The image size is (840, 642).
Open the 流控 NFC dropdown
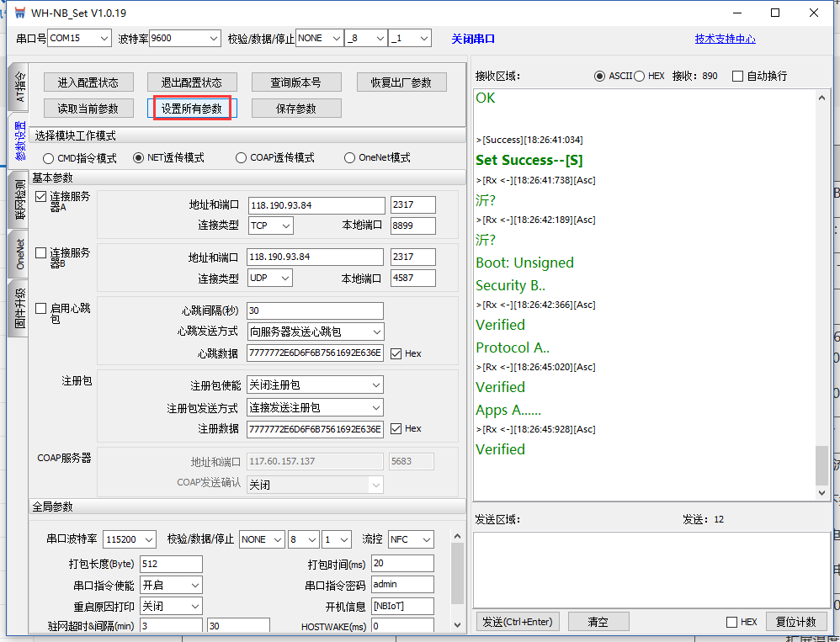tap(411, 539)
